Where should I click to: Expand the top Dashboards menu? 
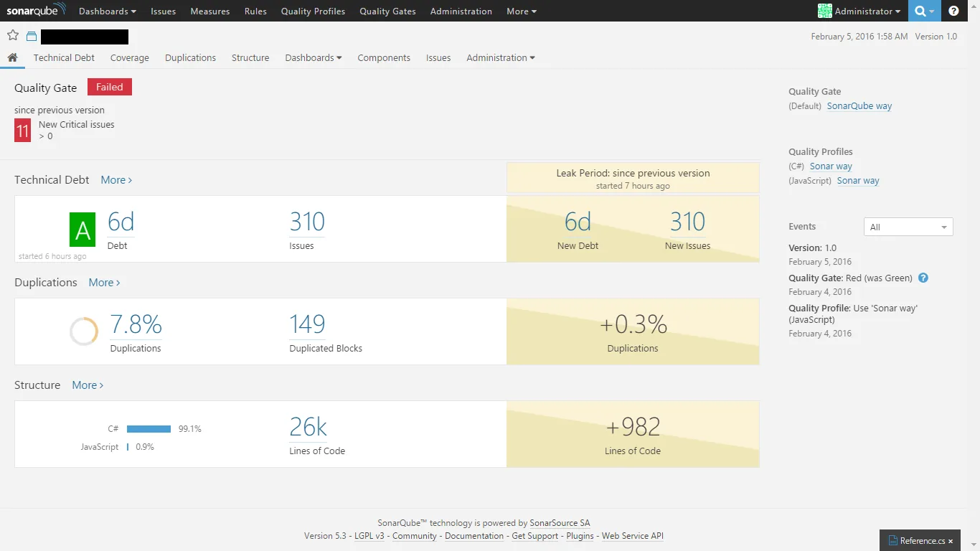pos(107,11)
